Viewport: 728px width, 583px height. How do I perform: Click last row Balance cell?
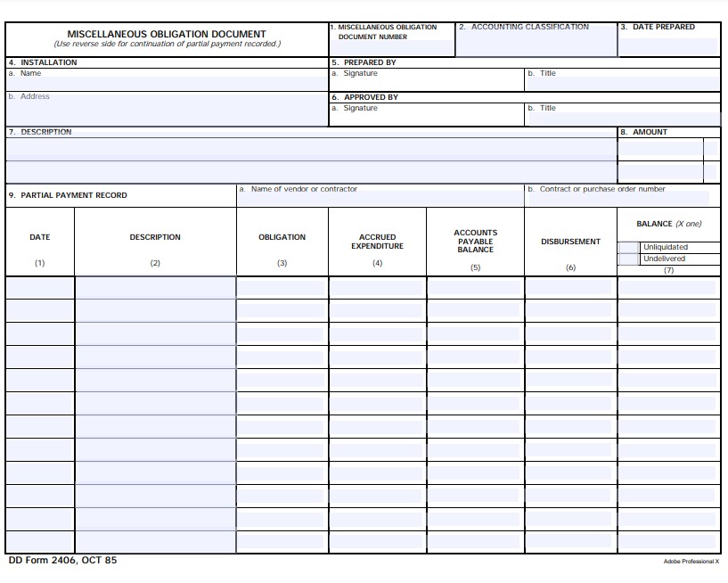pyautogui.click(x=667, y=541)
